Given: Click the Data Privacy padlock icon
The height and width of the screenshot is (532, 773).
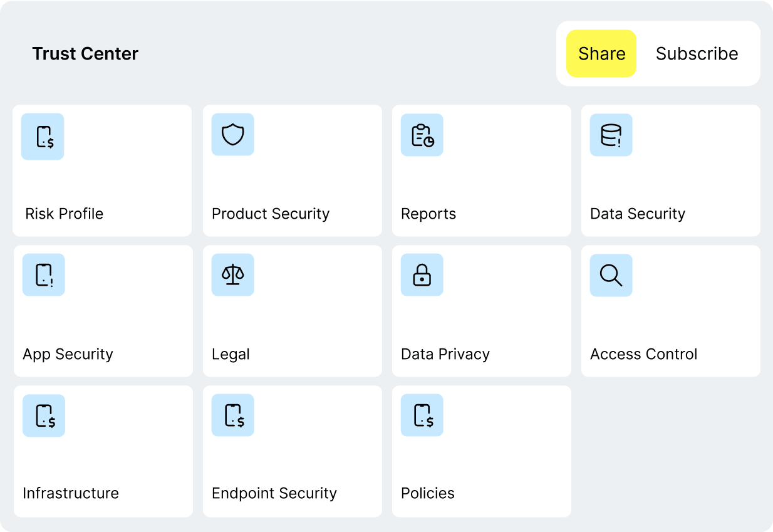Looking at the screenshot, I should (x=422, y=274).
